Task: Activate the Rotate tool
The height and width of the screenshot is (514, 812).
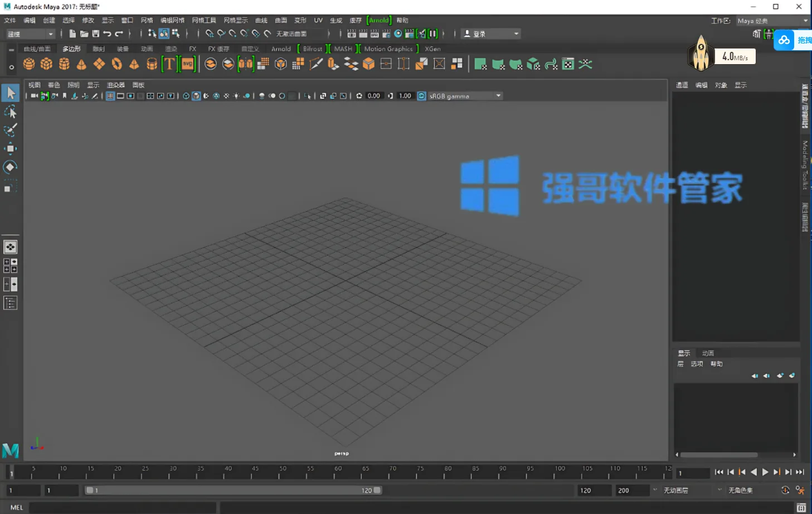Action: (11, 167)
